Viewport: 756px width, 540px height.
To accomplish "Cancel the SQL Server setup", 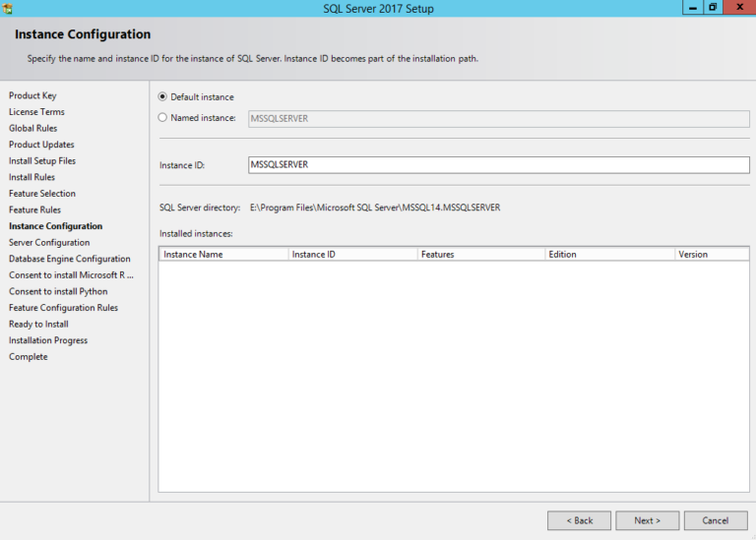I will 716,520.
